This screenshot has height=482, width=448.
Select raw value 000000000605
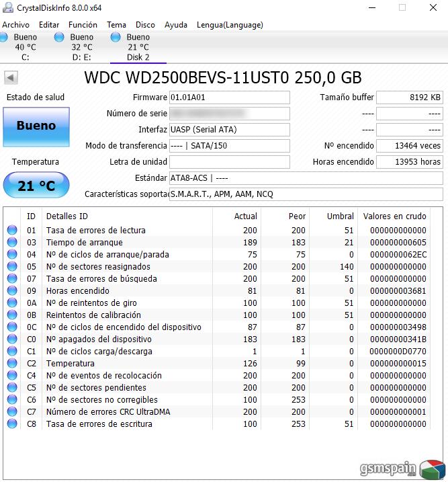[398, 242]
